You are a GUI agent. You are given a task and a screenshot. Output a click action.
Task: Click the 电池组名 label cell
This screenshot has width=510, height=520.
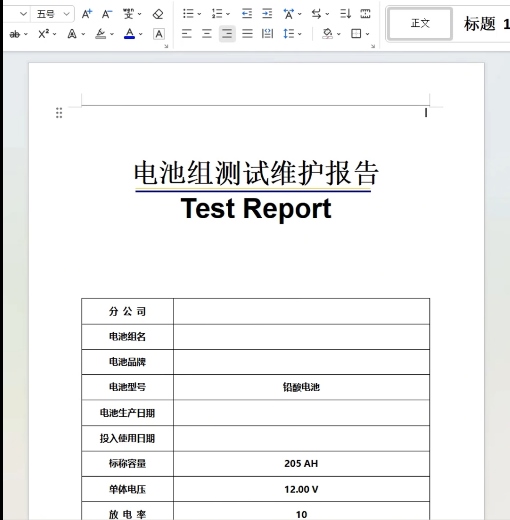(127, 337)
